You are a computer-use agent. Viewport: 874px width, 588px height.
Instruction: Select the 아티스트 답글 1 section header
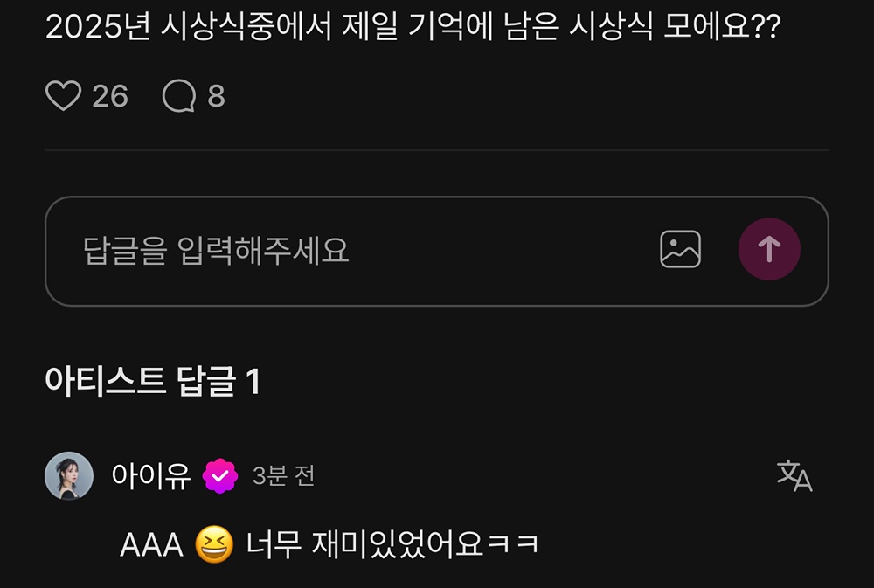153,381
